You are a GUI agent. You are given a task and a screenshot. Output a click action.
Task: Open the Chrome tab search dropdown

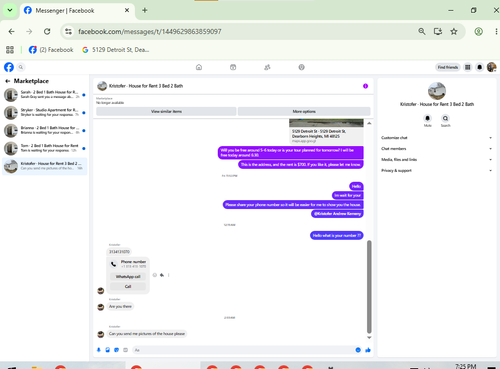click(10, 10)
